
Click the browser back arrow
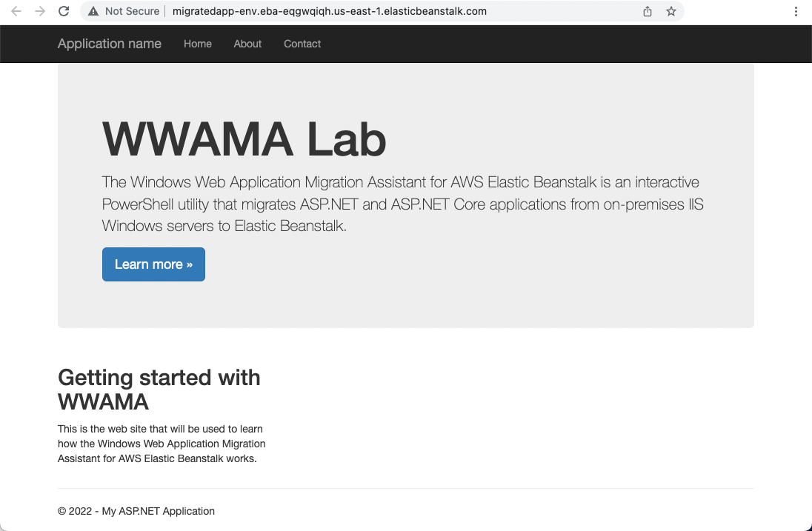pyautogui.click(x=16, y=11)
